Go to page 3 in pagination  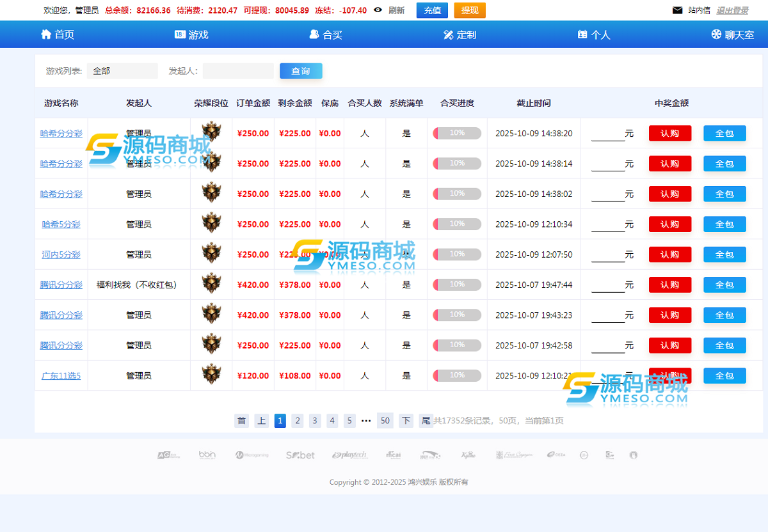315,421
